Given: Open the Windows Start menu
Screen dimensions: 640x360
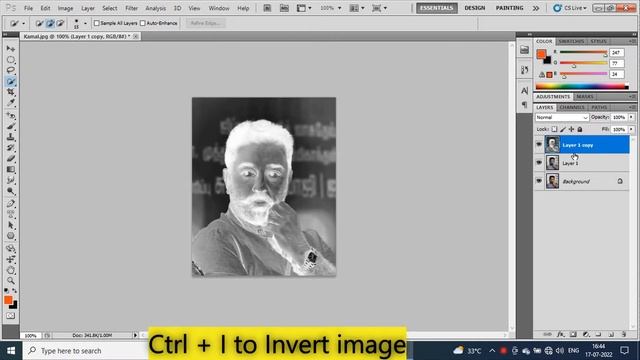Looking at the screenshot, I should [x=11, y=351].
